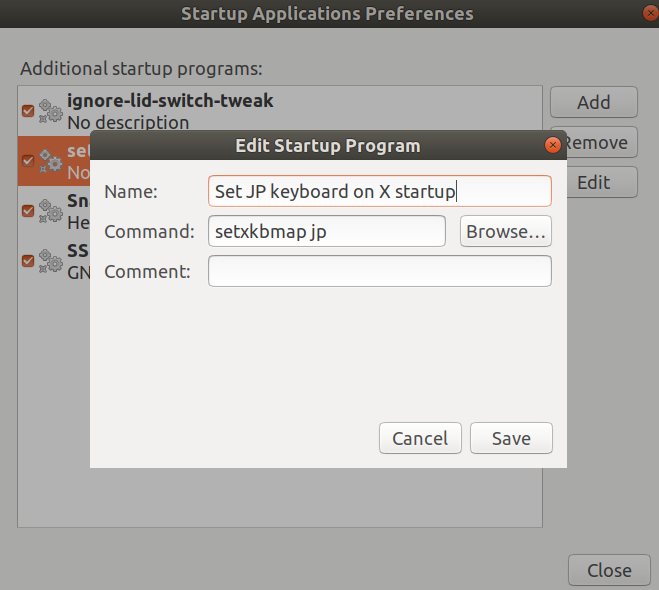The width and height of the screenshot is (659, 590).
Task: Click the gear icon of the fourth startup entry
Action: (x=50, y=261)
